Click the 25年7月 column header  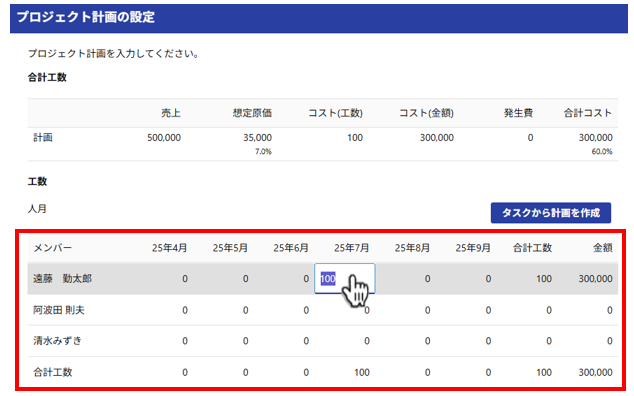[x=351, y=248]
